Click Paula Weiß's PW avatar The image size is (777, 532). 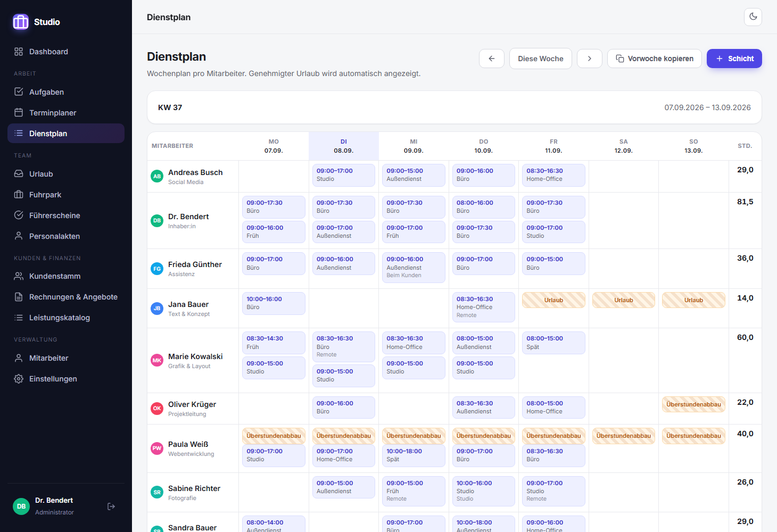[157, 448]
